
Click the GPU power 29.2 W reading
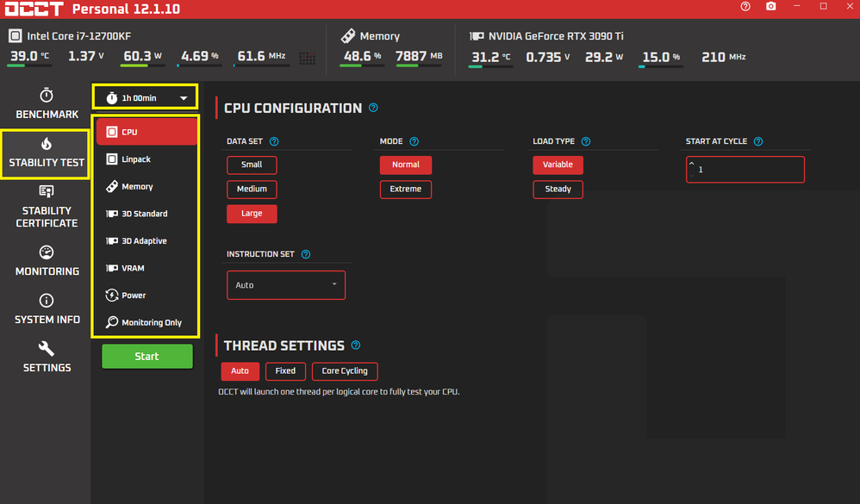(604, 57)
